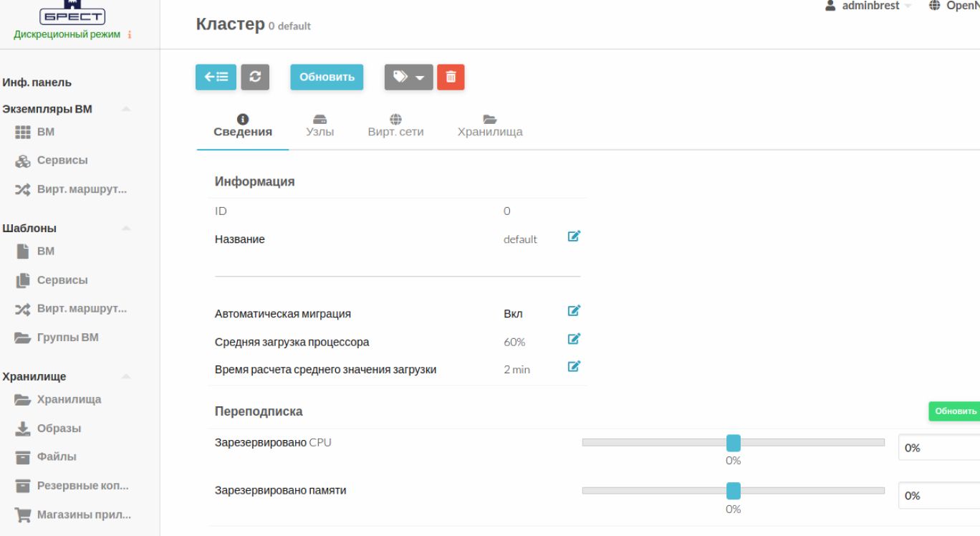Image resolution: width=980 pixels, height=536 pixels.
Task: Collapse the Экземпляры ВМ sidebar section
Action: 126,110
